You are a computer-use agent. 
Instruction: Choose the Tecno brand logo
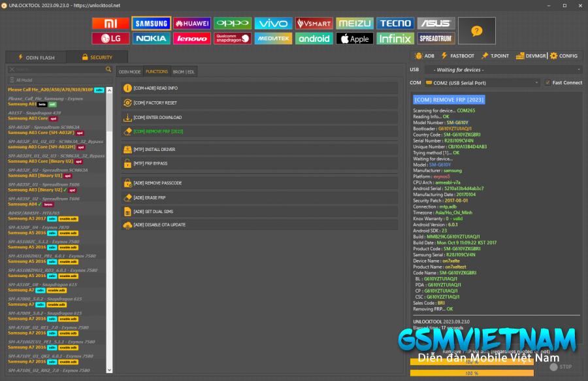click(395, 24)
